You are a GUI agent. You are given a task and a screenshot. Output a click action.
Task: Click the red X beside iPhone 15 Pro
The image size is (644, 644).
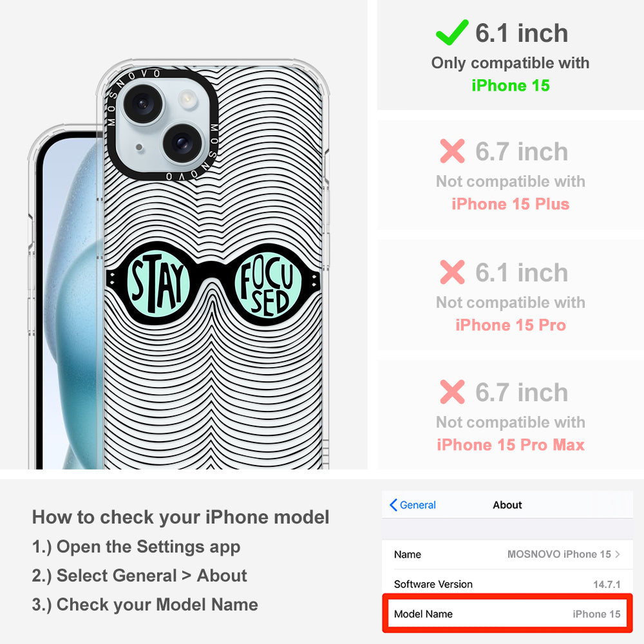(452, 272)
